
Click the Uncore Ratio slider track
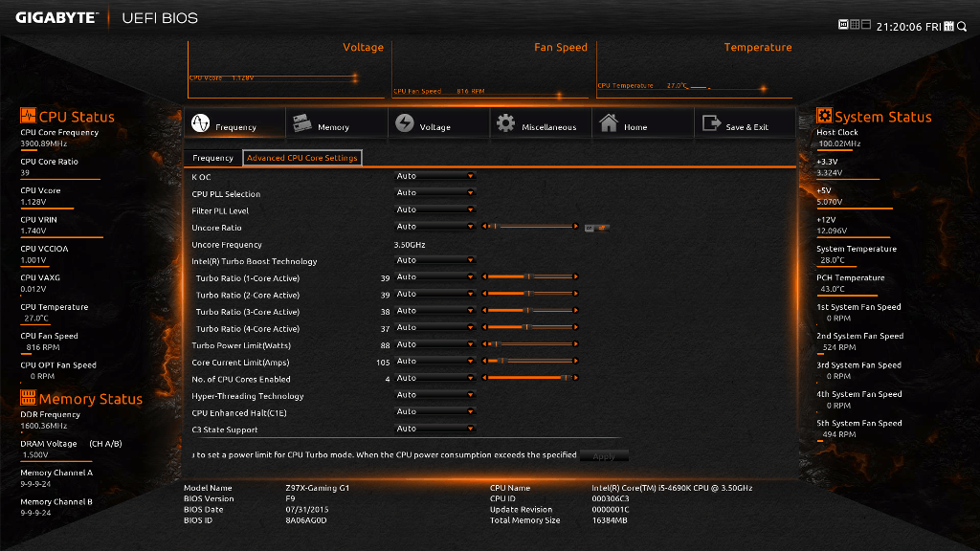tap(530, 226)
